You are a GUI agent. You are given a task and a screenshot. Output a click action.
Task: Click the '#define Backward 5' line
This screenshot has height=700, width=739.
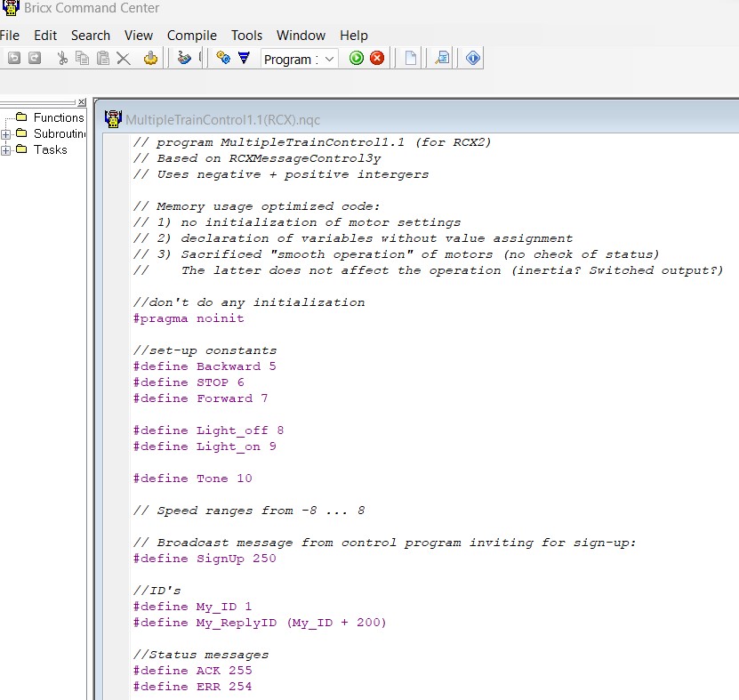tap(205, 366)
